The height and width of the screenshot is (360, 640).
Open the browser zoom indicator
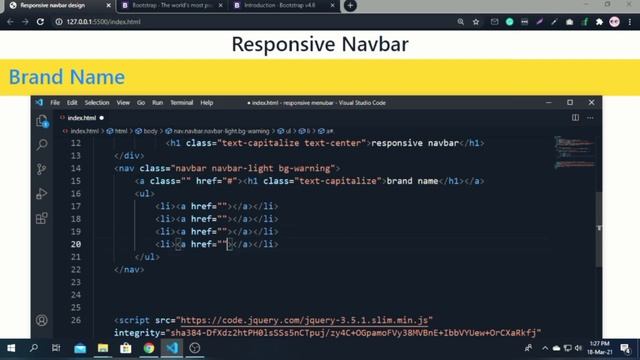point(460,22)
